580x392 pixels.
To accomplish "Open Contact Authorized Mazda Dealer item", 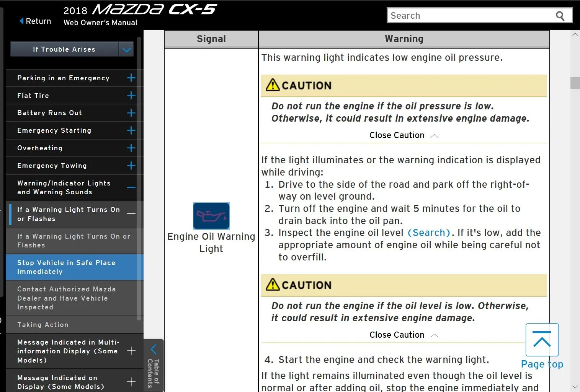I will click(x=66, y=298).
